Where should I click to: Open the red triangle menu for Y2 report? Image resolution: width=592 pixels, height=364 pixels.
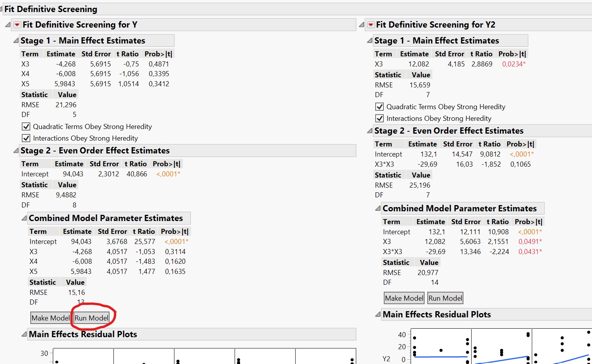tap(371, 24)
